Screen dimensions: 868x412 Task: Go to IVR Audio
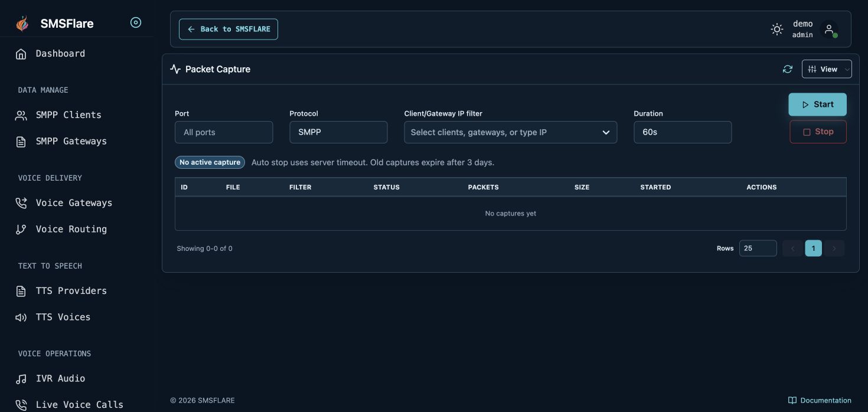click(x=60, y=379)
